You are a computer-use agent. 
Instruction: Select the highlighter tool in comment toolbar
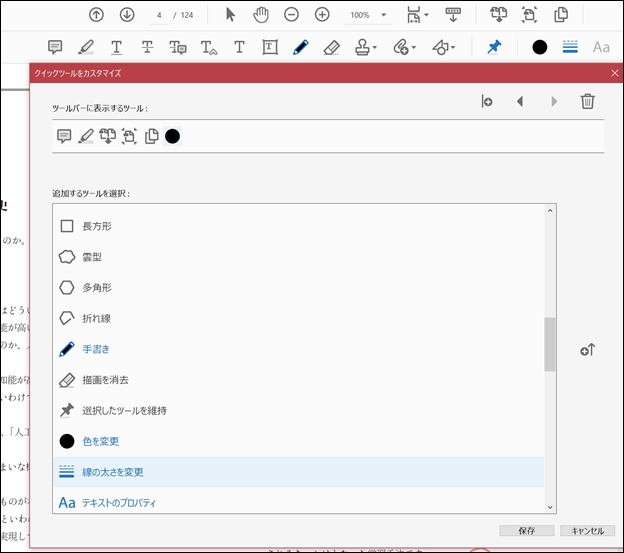pos(86,47)
